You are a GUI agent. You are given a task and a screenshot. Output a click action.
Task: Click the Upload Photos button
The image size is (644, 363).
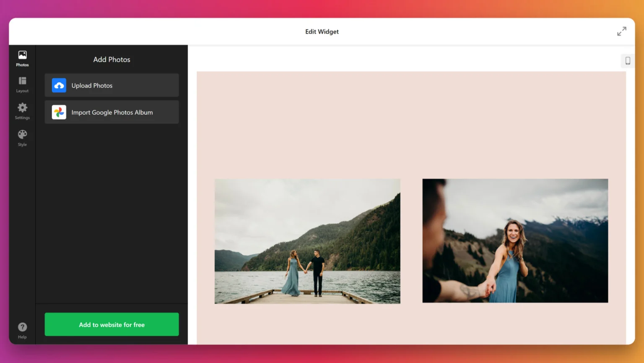112,85
